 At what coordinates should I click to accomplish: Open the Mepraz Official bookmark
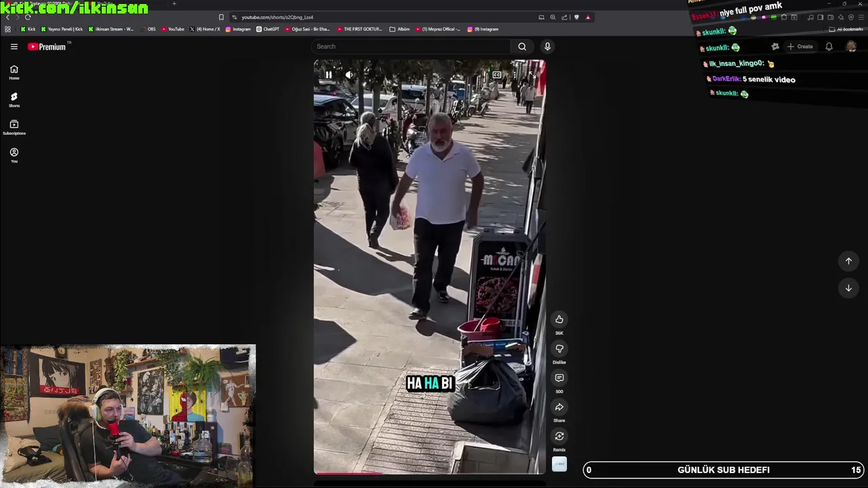(437, 29)
